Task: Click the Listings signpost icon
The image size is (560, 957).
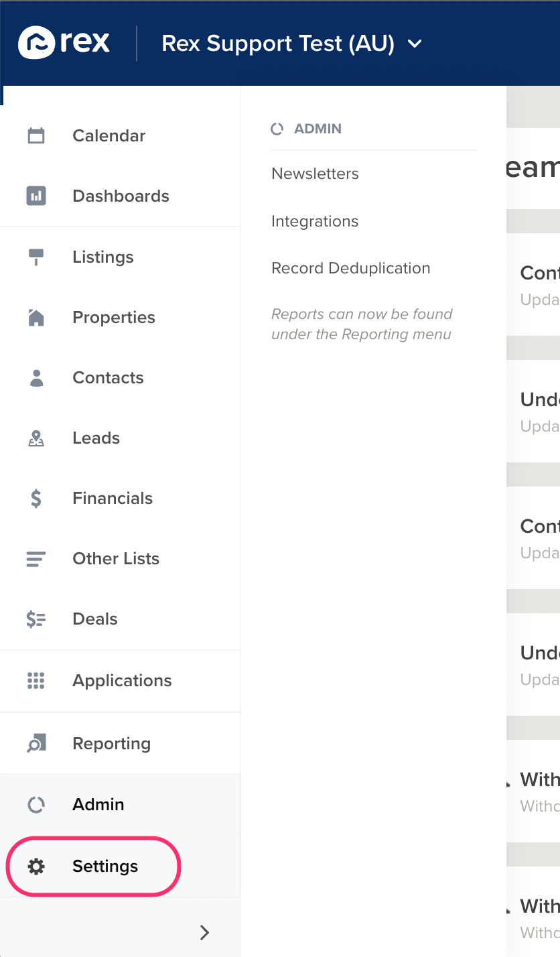Action: tap(36, 257)
